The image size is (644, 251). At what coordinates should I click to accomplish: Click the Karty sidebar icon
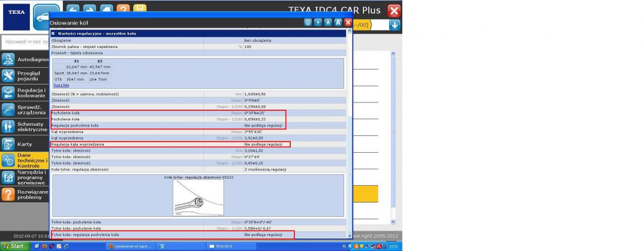click(x=8, y=144)
